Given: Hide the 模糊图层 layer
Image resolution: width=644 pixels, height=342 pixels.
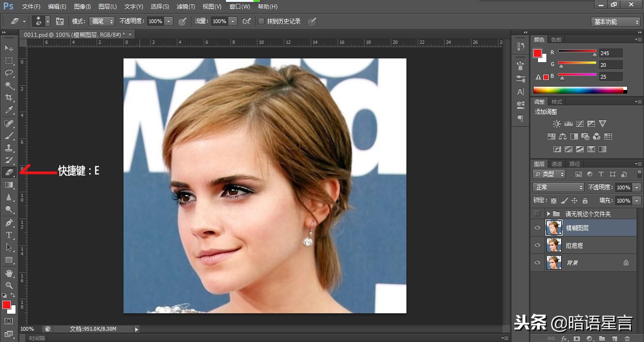Looking at the screenshot, I should (537, 228).
